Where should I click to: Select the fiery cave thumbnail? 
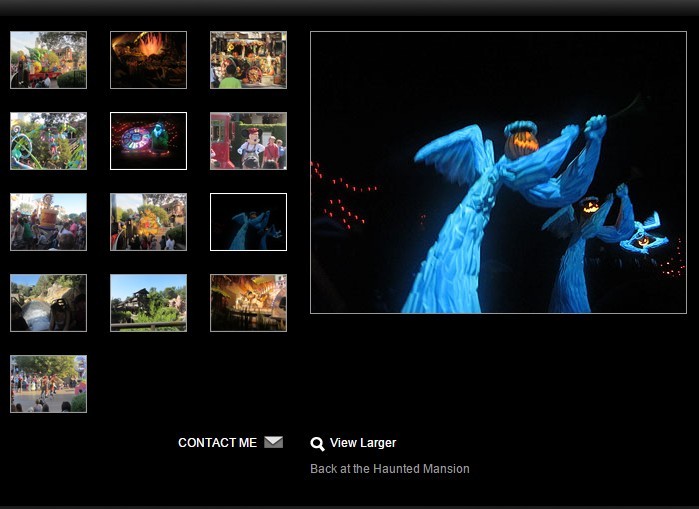pyautogui.click(x=148, y=60)
